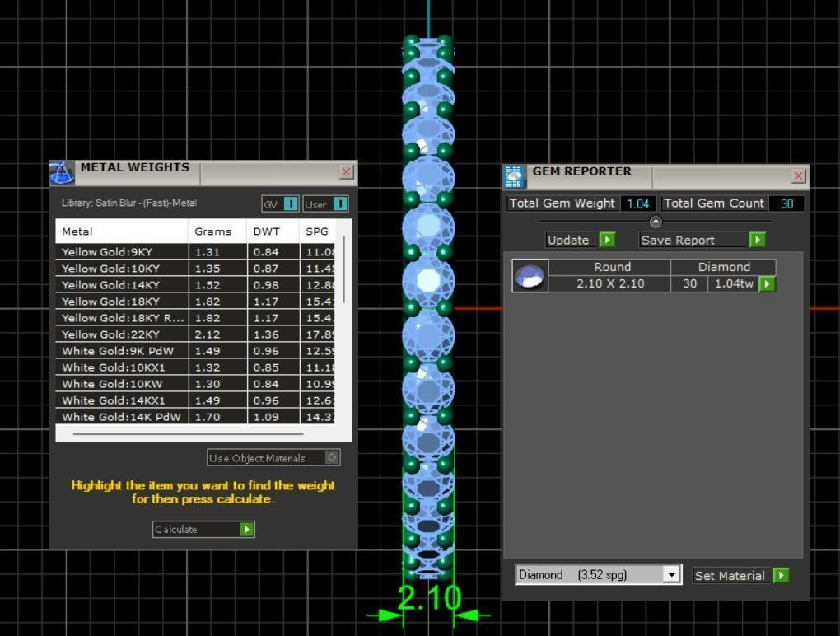Collapse the Gem Reporter header with the arrow knob
The height and width of the screenshot is (636, 840).
(x=656, y=221)
